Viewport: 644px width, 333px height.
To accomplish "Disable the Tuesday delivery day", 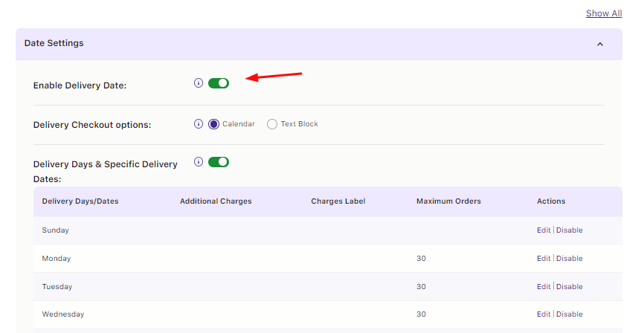I will point(570,287).
